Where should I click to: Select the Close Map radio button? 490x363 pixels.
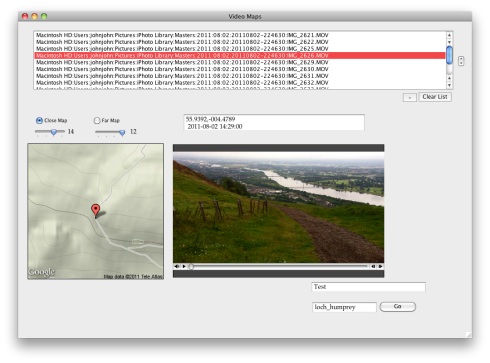coord(39,120)
